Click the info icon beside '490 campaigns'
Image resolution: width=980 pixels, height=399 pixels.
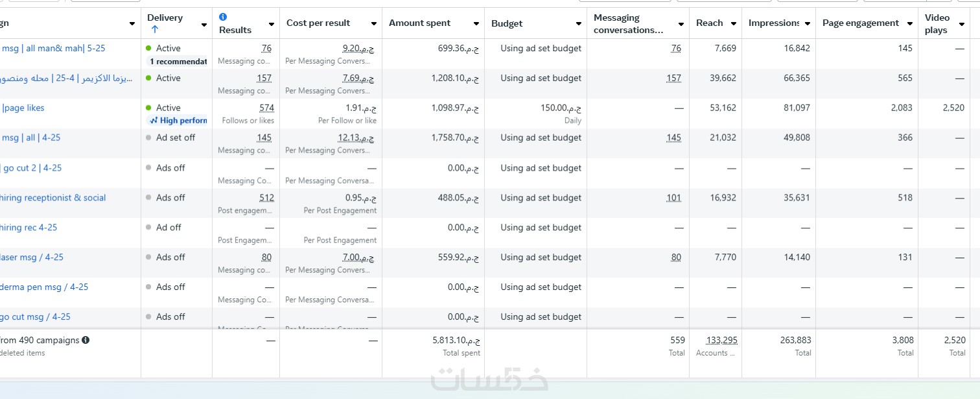click(x=86, y=340)
